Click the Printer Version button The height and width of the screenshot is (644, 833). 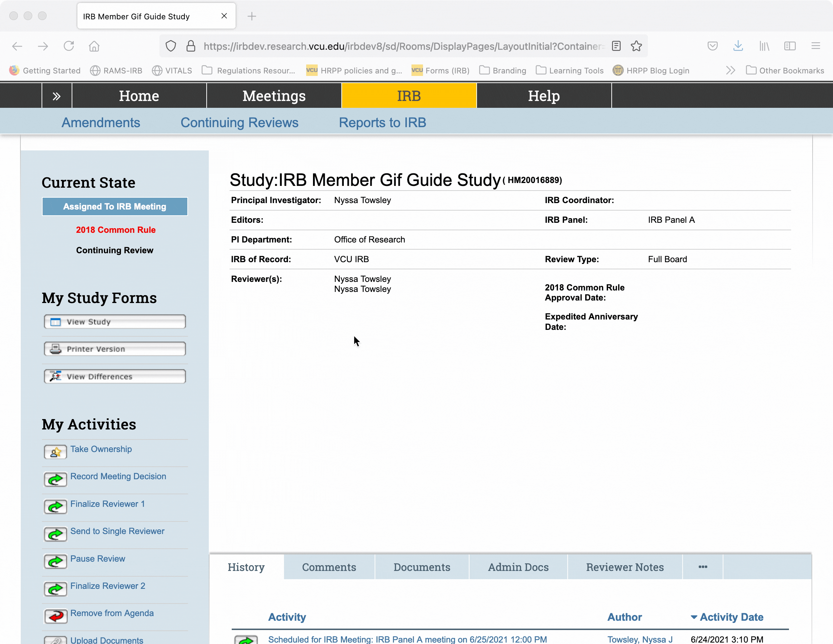(115, 349)
